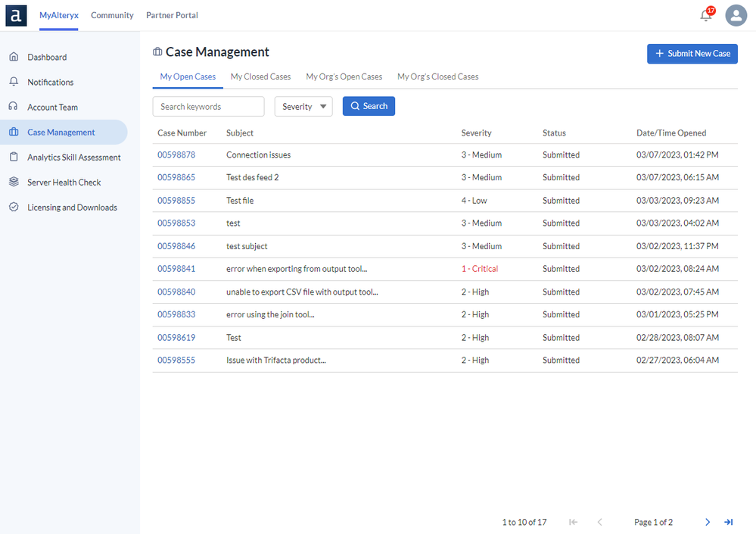Click the Submit New Case button
Viewport: 756px width, 534px height.
point(692,54)
